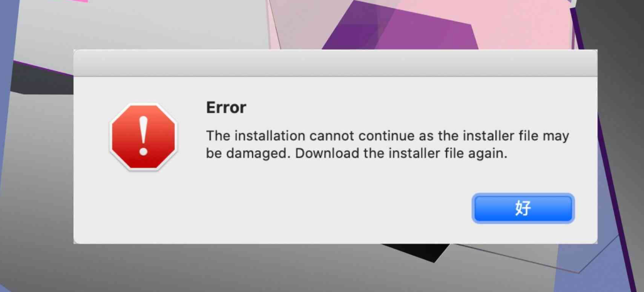
Task: Click the magenta sliver at the top-left edge
Action: (x=80, y=1)
